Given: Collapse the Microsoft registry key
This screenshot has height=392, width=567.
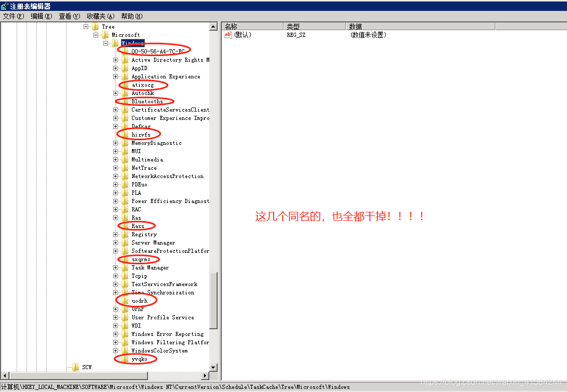Looking at the screenshot, I should 96,35.
